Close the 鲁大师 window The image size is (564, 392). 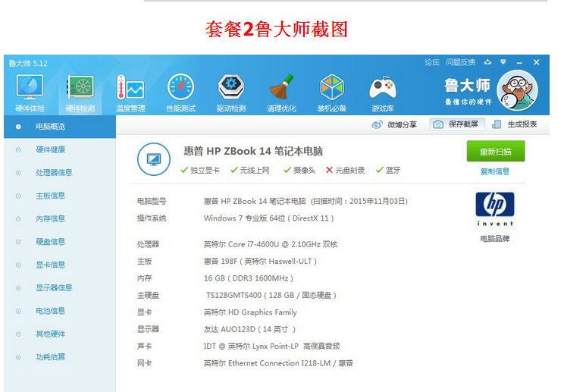tap(536, 62)
